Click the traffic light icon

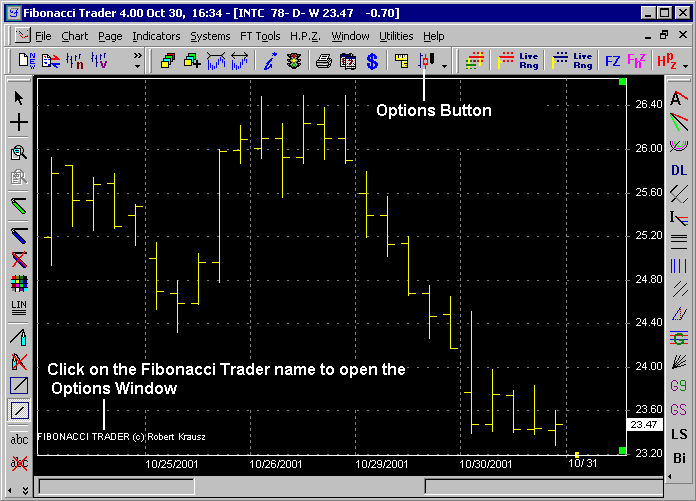point(293,60)
